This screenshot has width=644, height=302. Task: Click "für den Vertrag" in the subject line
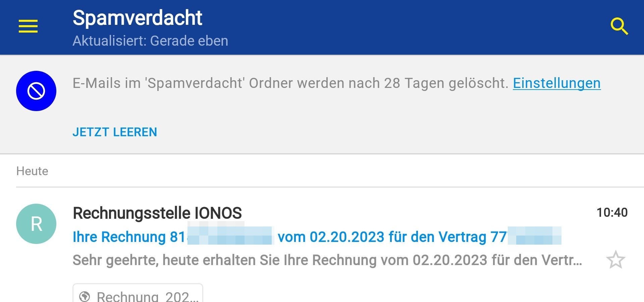pyautogui.click(x=437, y=237)
